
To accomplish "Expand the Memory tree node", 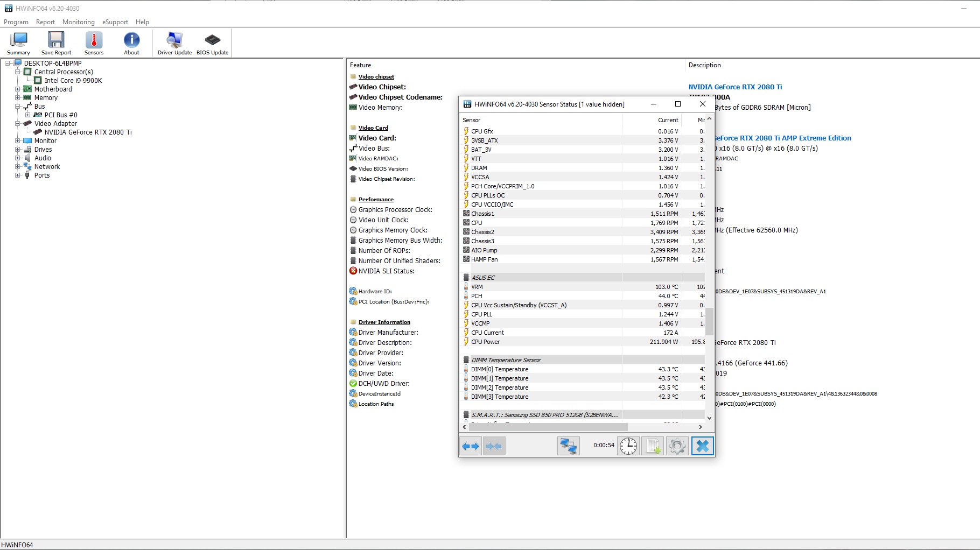I will click(18, 98).
